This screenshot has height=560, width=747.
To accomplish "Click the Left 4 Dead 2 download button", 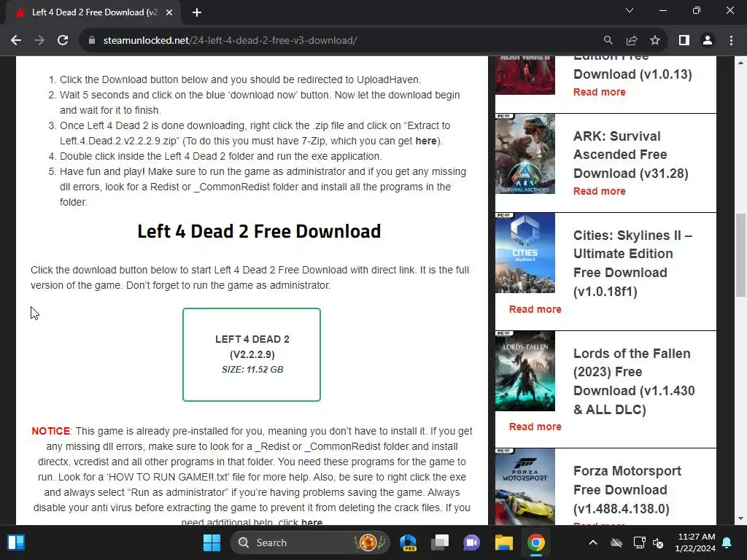I will pyautogui.click(x=252, y=354).
